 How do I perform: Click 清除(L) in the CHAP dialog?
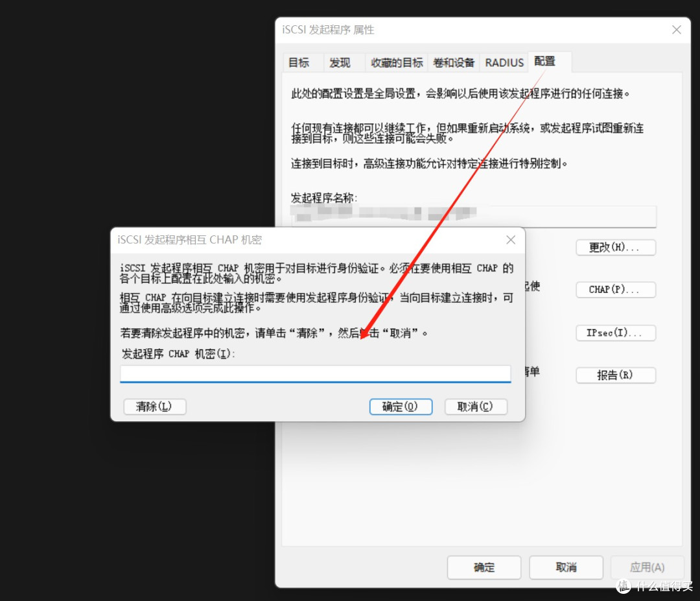(x=154, y=407)
